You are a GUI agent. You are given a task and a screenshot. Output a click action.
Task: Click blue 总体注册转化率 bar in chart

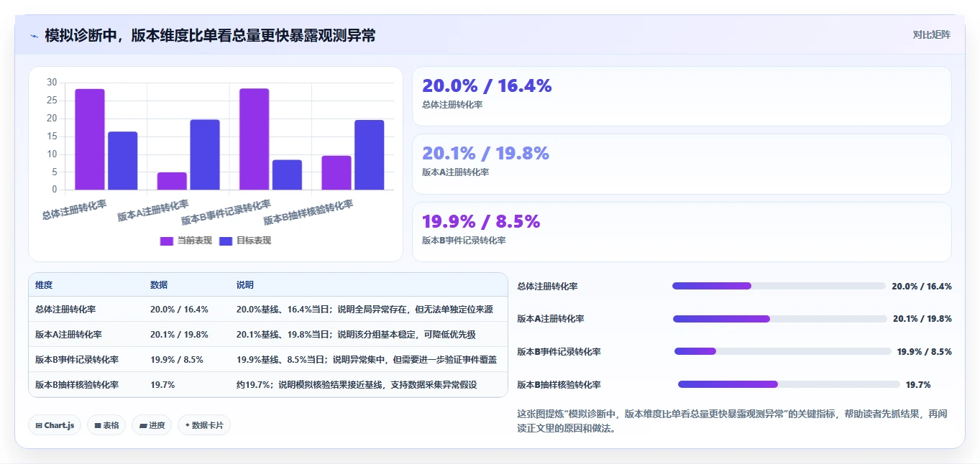[123, 161]
